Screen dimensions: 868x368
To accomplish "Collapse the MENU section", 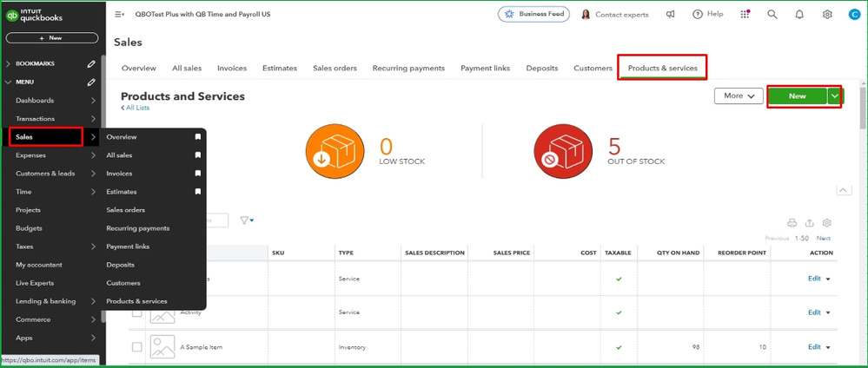I will [8, 82].
